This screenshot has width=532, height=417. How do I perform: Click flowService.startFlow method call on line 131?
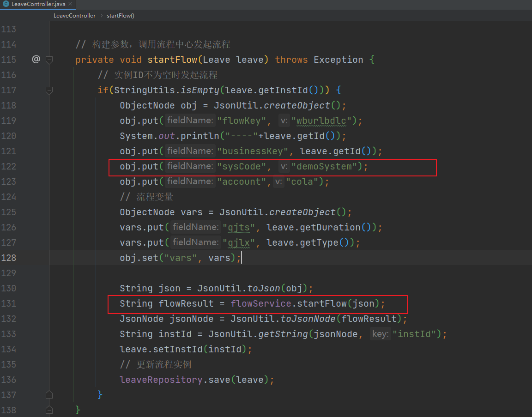pyautogui.click(x=322, y=303)
